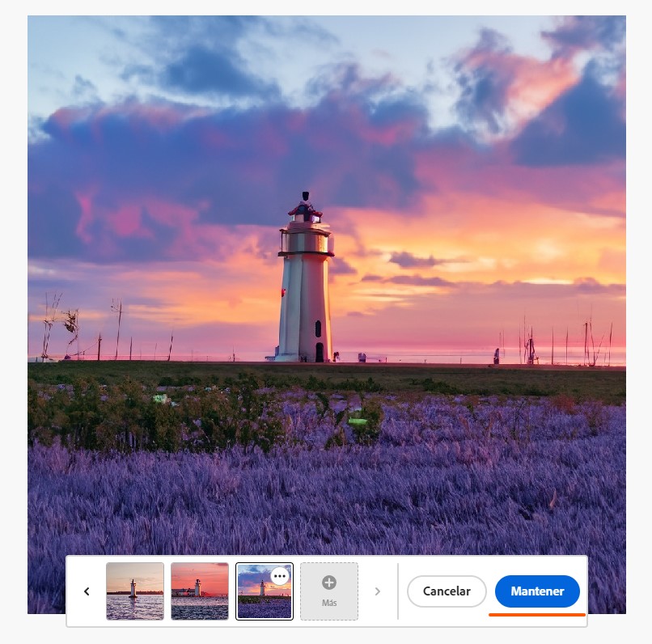This screenshot has height=644, width=652.
Task: Select the second red sunset lighthouse thumbnail
Action: (x=200, y=591)
